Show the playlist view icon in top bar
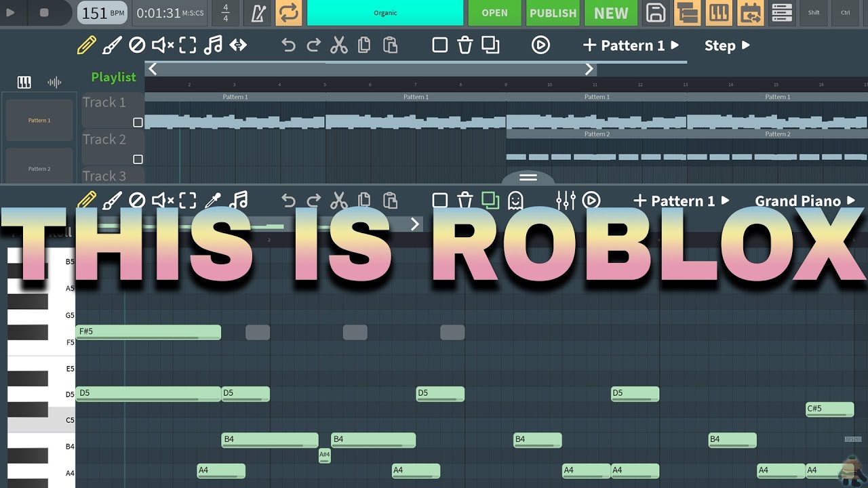 coord(688,13)
